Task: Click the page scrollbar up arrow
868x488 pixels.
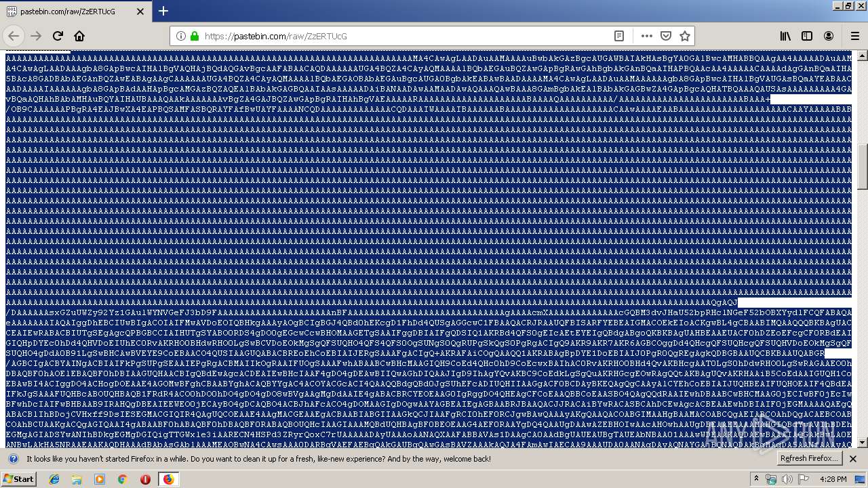Action: point(863,56)
